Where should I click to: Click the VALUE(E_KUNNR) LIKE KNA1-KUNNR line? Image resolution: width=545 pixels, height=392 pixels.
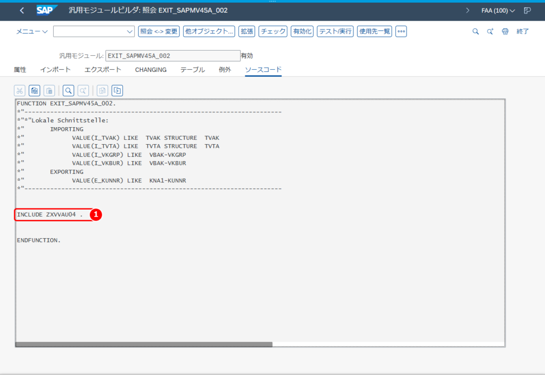129,180
